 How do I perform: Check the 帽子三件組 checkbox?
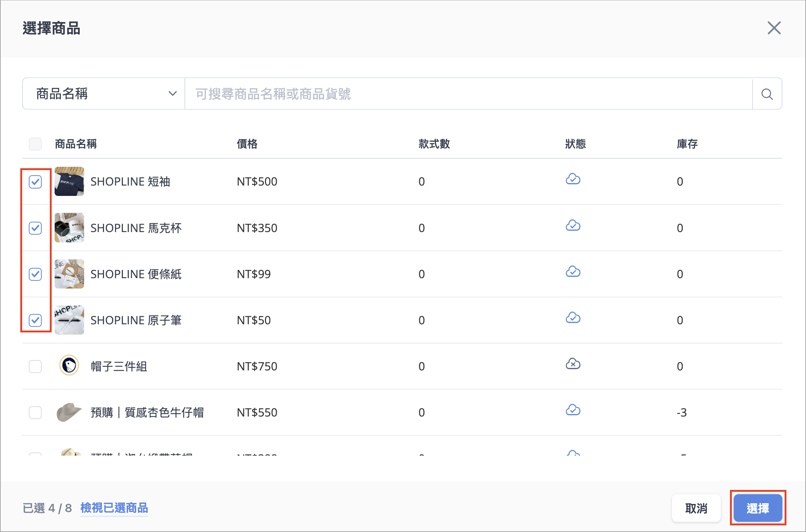[x=35, y=366]
